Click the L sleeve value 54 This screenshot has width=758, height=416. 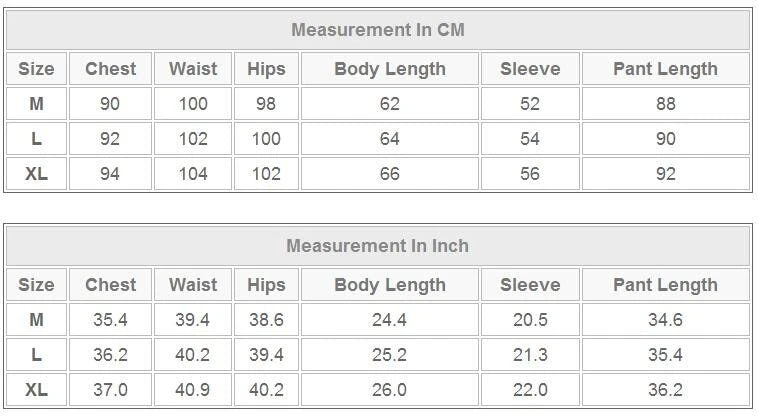click(x=530, y=139)
